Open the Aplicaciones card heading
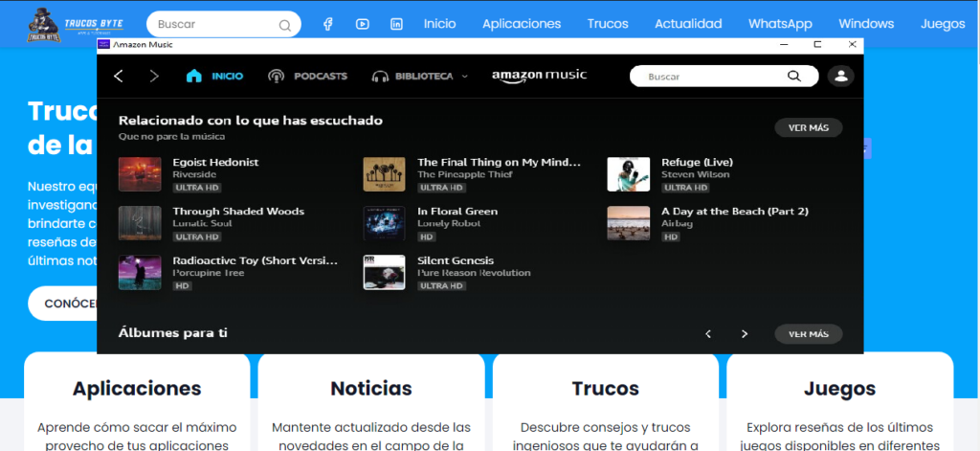Viewport: 980px width, 451px height. 137,389
